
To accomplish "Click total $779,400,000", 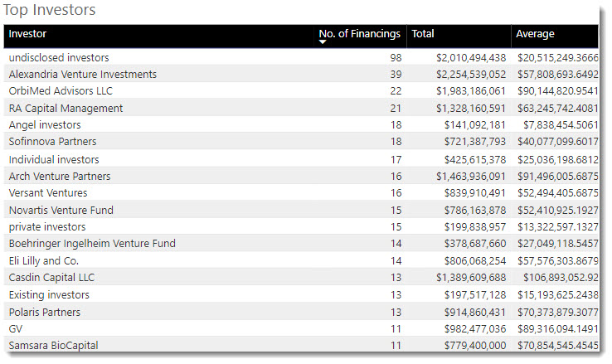I will [474, 345].
